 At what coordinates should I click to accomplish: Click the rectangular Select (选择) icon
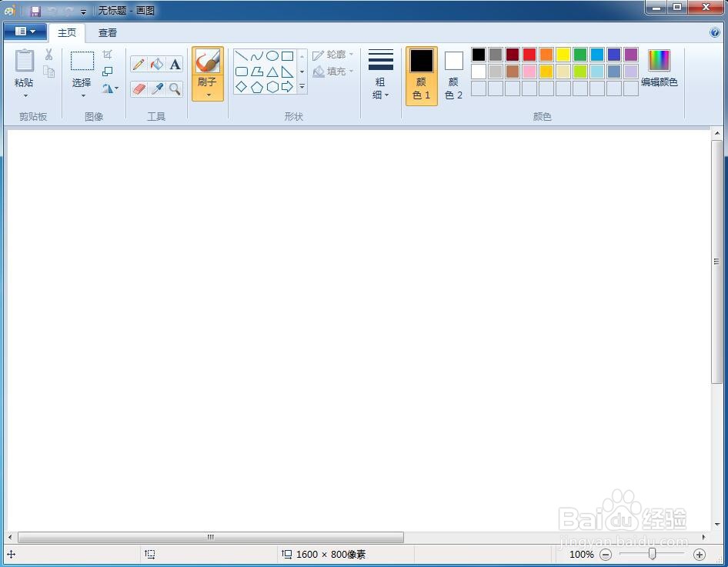tap(82, 61)
